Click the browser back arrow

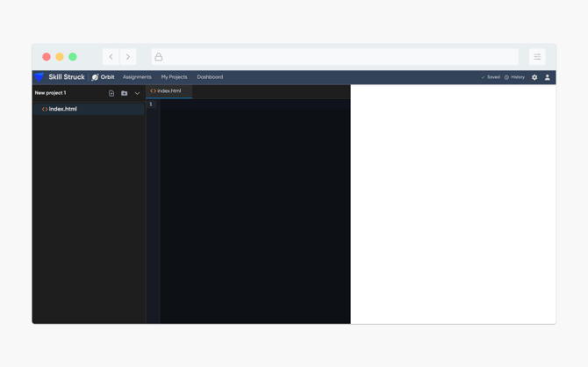coord(111,57)
